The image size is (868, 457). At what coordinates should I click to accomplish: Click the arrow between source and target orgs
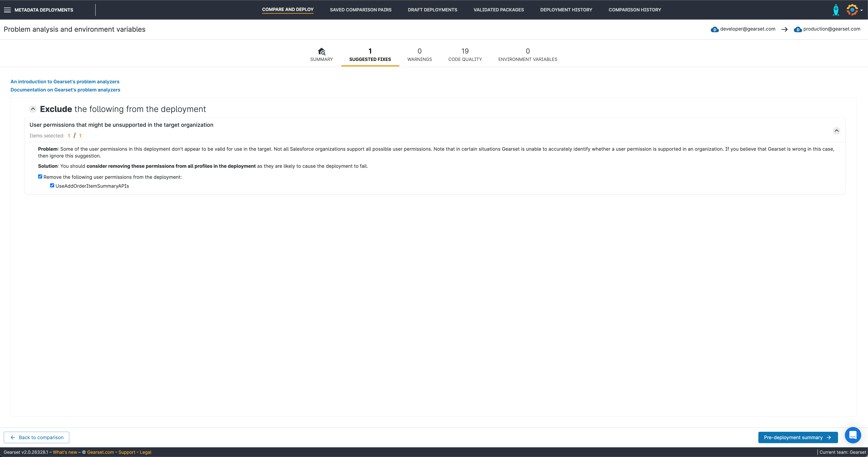coord(784,29)
